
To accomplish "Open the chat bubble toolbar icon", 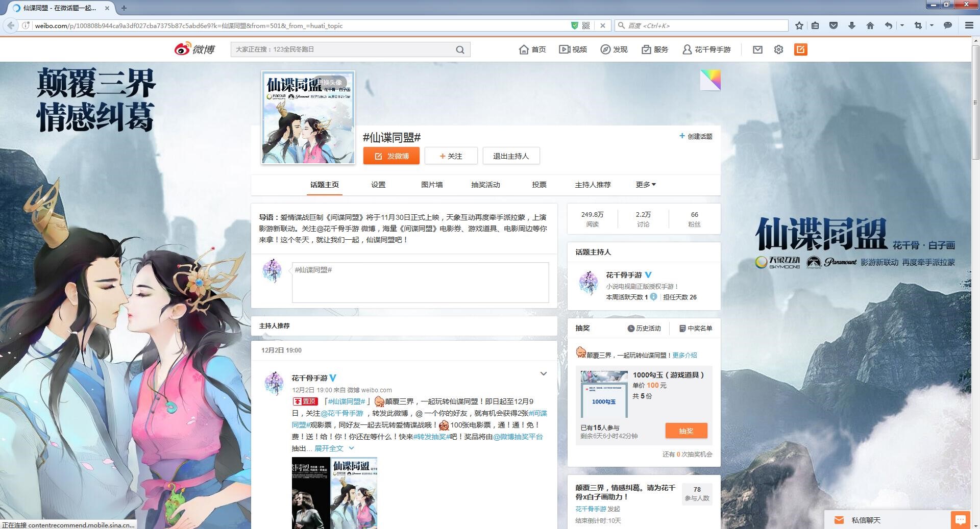I will pos(948,26).
